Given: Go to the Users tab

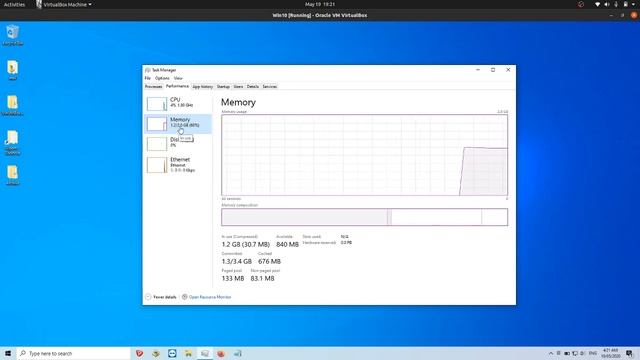Looking at the screenshot, I should point(238,87).
